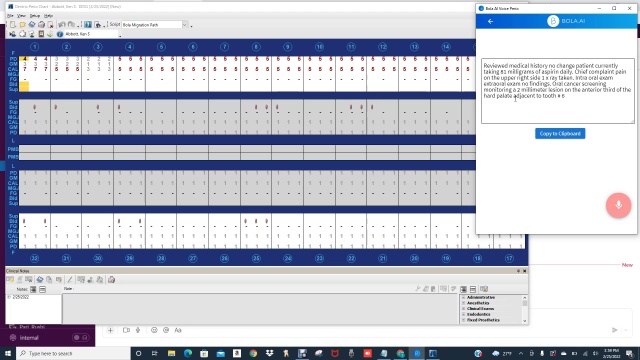
Task: Expand the Fixed Prosthetics template category
Action: tap(464, 320)
